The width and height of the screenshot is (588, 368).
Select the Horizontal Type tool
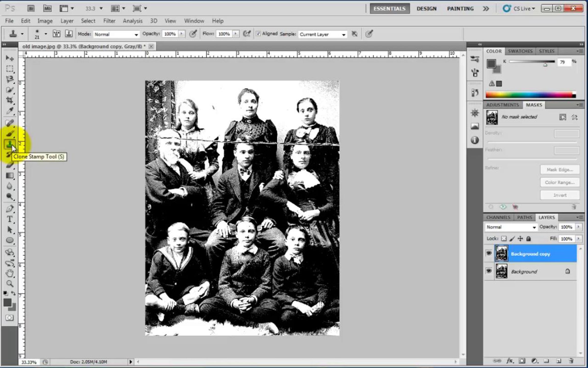pyautogui.click(x=10, y=219)
